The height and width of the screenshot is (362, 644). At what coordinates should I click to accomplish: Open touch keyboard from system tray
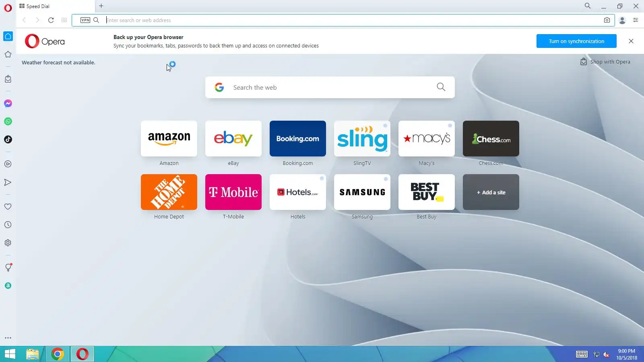[582, 354]
